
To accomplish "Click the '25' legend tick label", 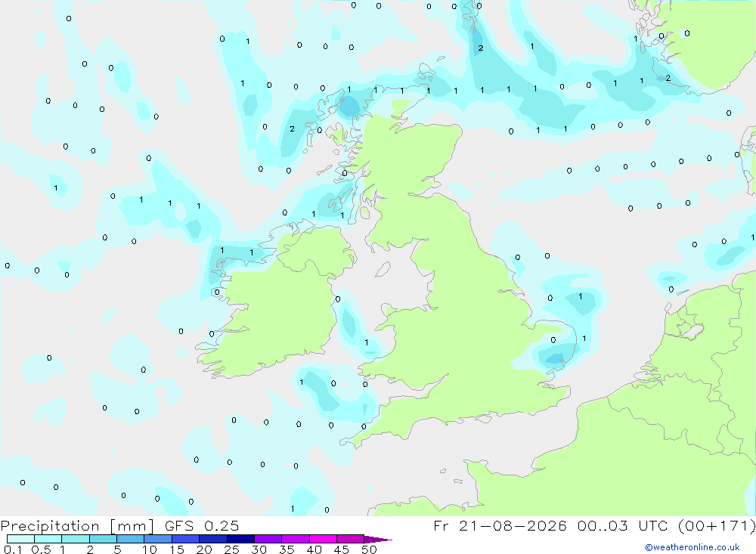I will click(x=231, y=549).
